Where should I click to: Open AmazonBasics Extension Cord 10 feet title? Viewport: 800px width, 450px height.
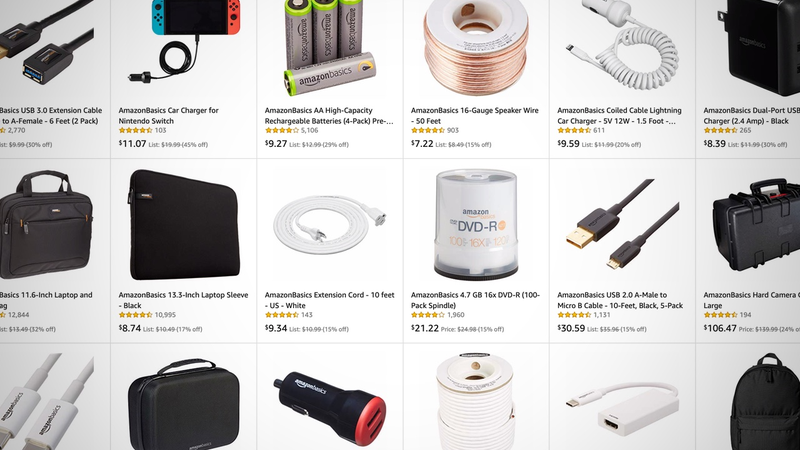pyautogui.click(x=330, y=300)
